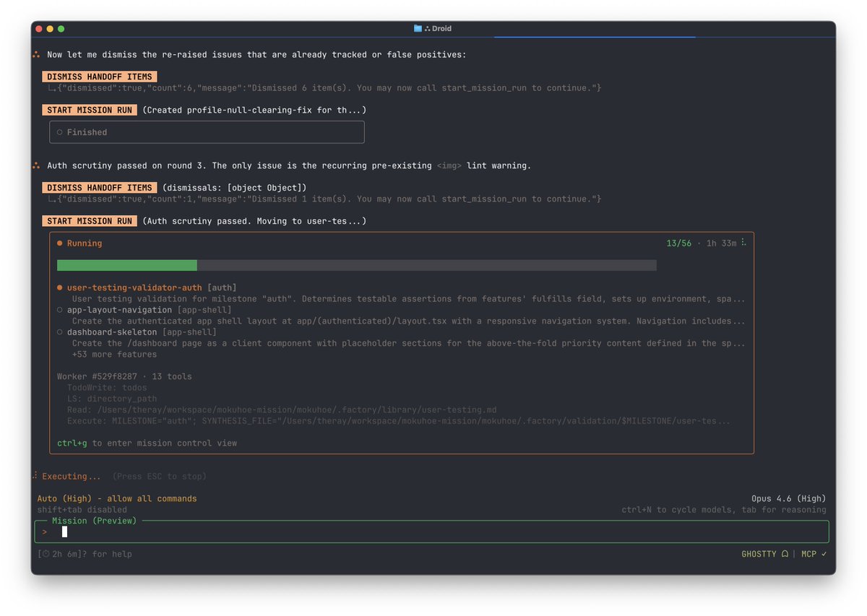Click the <img> tag in the lint warning message
867x616 pixels.
tap(449, 165)
